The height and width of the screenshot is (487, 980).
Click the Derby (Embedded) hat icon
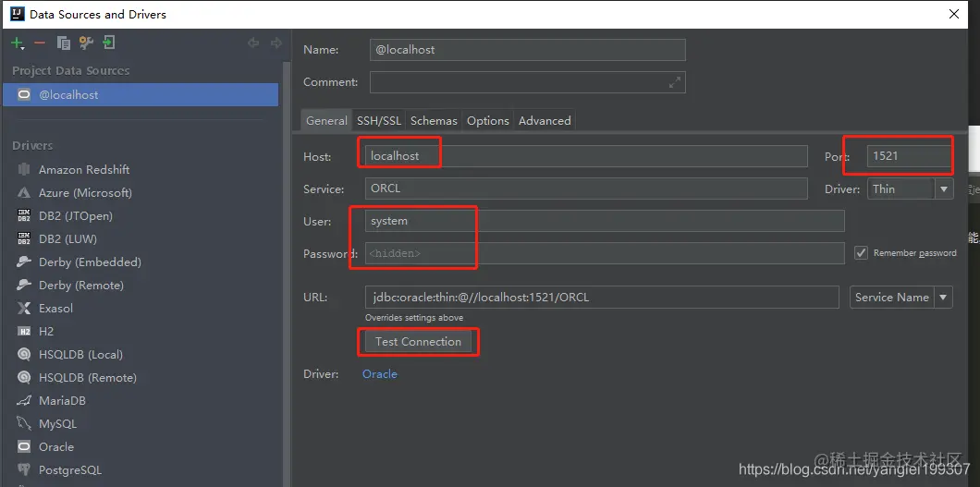pos(24,262)
